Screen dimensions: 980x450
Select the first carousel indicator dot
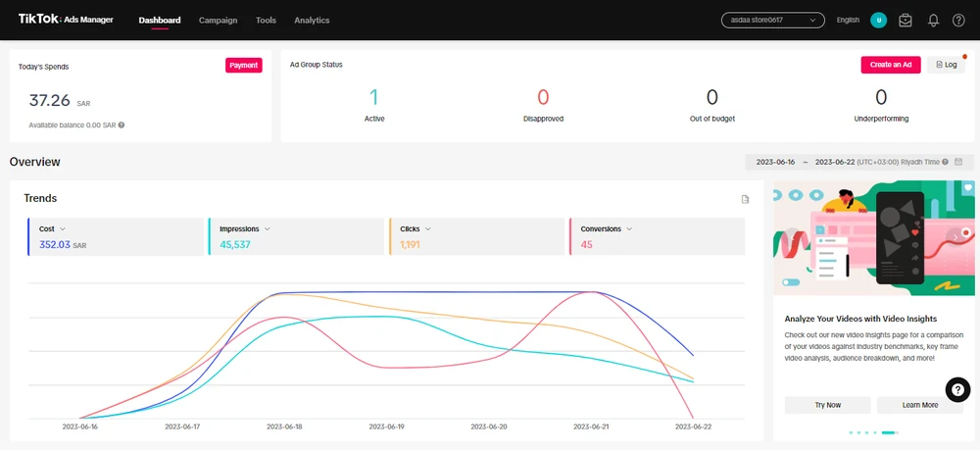pyautogui.click(x=852, y=432)
